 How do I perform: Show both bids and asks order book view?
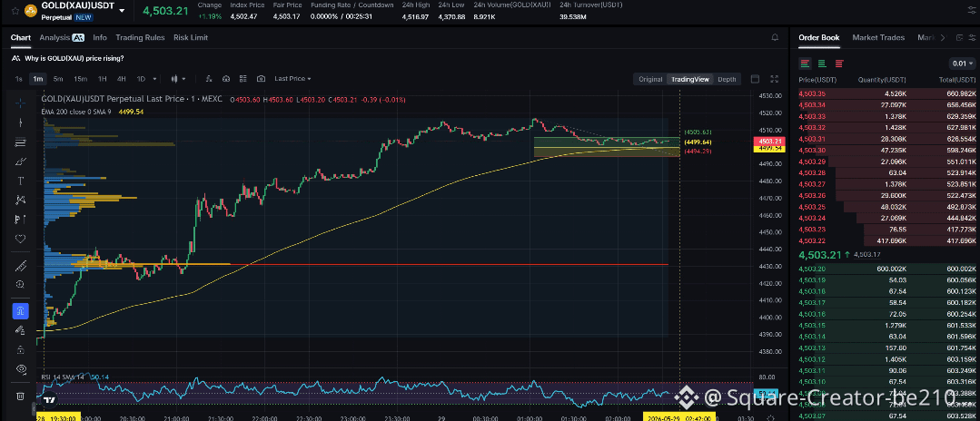pyautogui.click(x=805, y=64)
